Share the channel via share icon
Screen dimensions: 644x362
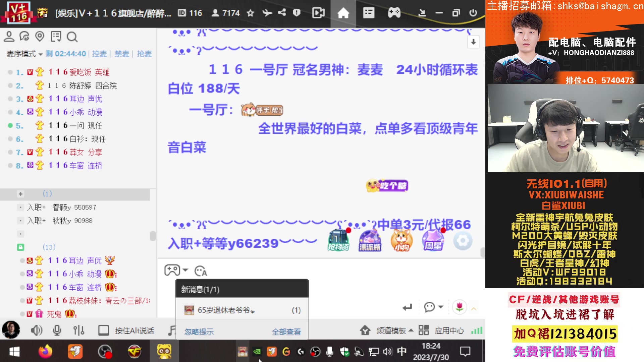[x=282, y=13]
